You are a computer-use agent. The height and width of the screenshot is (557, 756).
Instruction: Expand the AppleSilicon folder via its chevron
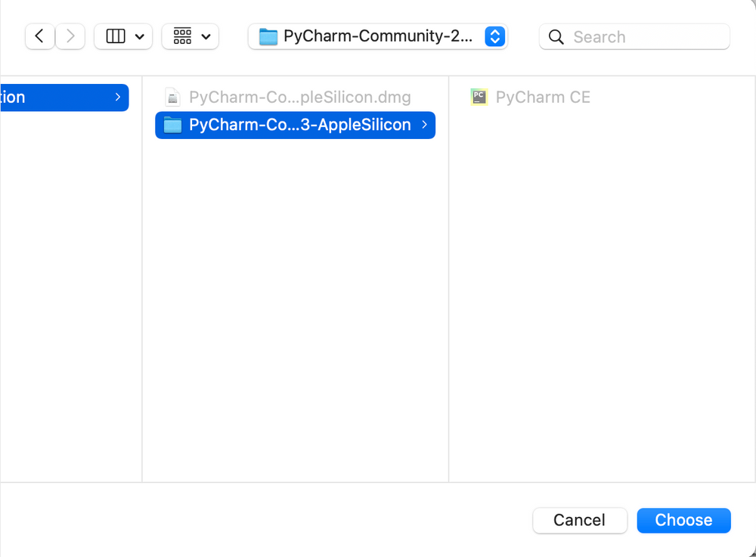pyautogui.click(x=425, y=125)
